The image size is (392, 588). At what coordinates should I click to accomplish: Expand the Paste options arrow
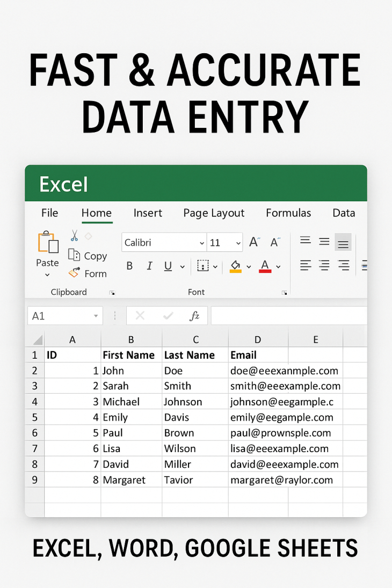tap(47, 275)
